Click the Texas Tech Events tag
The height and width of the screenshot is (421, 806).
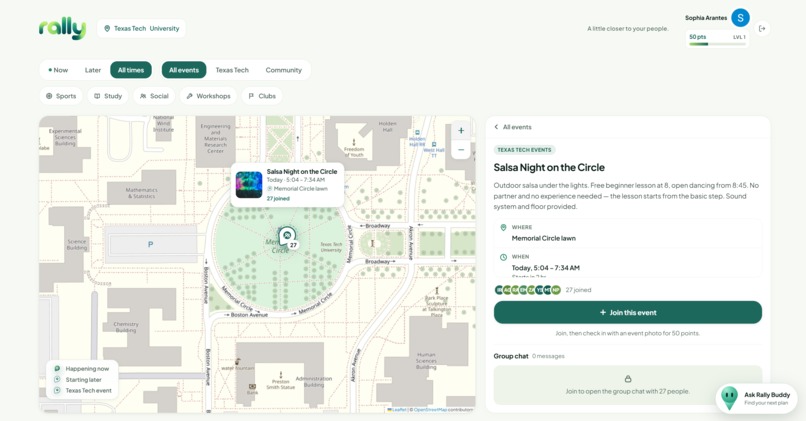click(524, 150)
